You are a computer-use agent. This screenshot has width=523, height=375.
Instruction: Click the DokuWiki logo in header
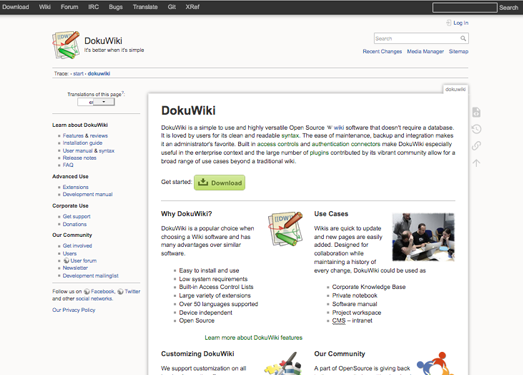66,45
